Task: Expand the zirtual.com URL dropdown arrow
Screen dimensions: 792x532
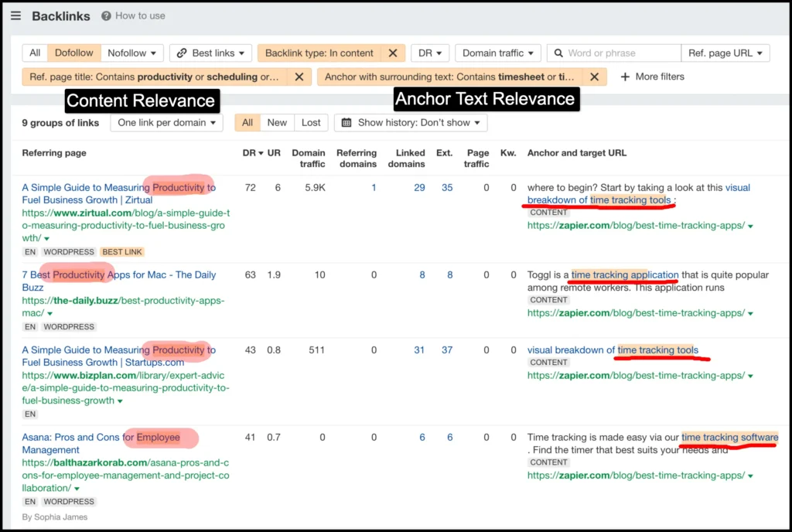Action: 47,239
